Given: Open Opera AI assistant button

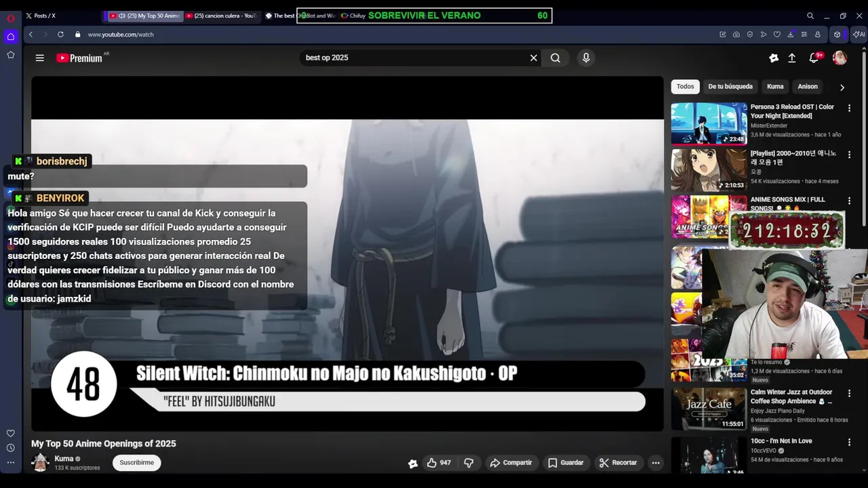Looking at the screenshot, I should pyautogui.click(x=859, y=35).
